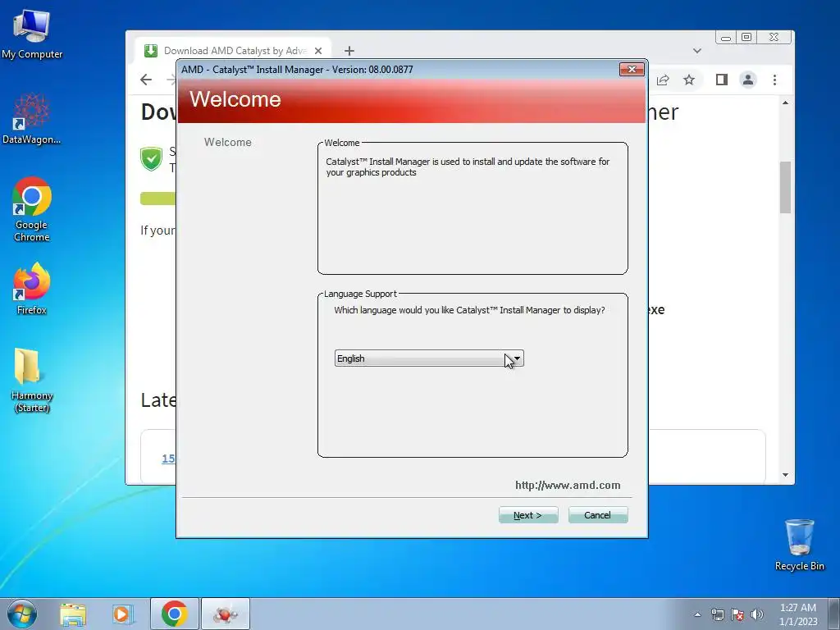
Task: Switch to Chrome in the taskbar
Action: (x=175, y=614)
